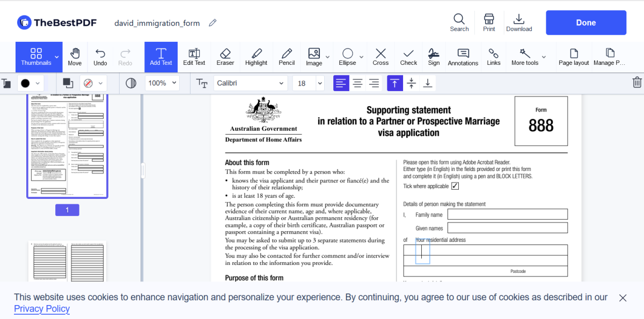The image size is (644, 319).
Task: Click the Done button
Action: click(x=586, y=23)
